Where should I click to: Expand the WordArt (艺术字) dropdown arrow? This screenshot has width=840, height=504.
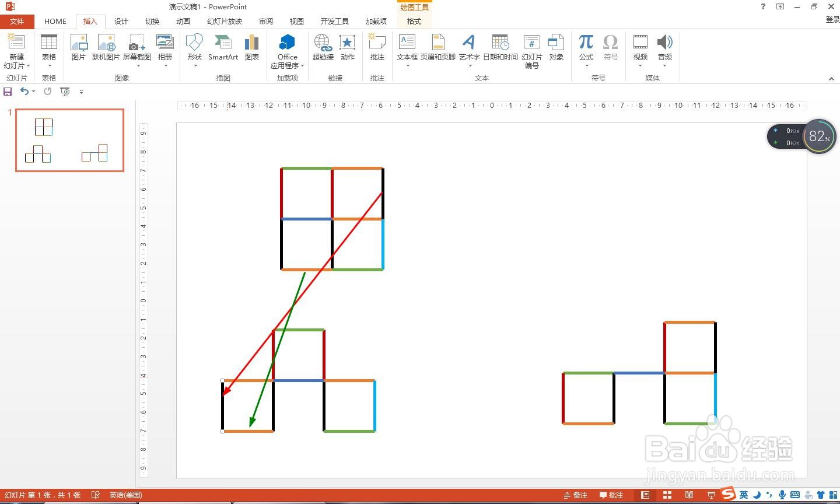coord(470,65)
